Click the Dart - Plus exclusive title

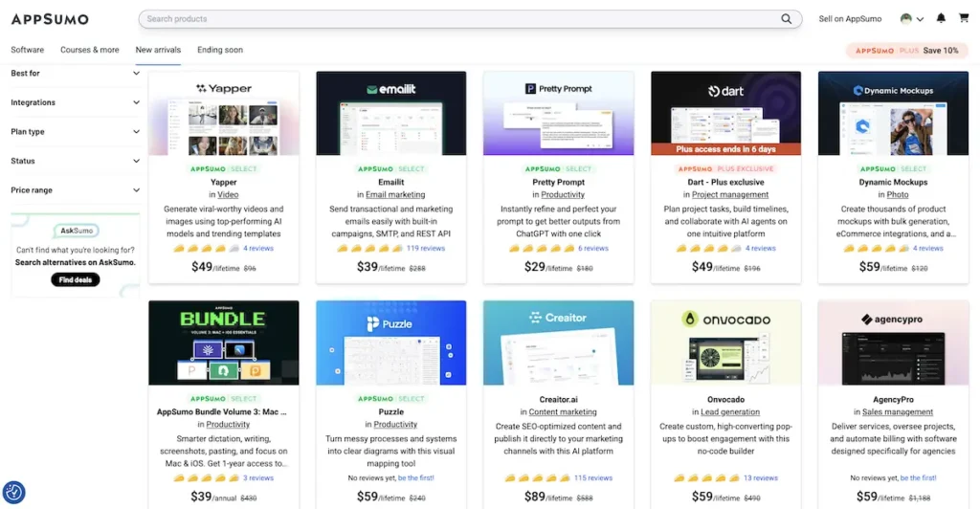(725, 183)
